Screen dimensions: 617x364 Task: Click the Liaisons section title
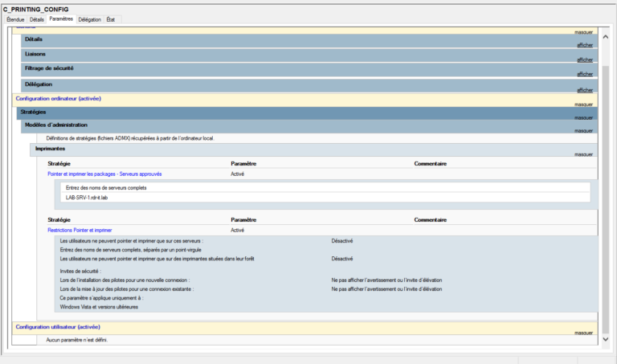(35, 54)
